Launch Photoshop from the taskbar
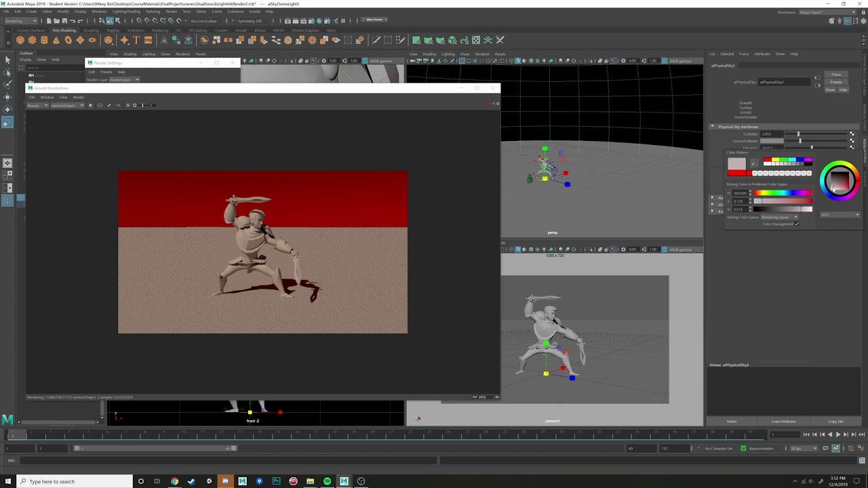The width and height of the screenshot is (868, 488). [276, 481]
